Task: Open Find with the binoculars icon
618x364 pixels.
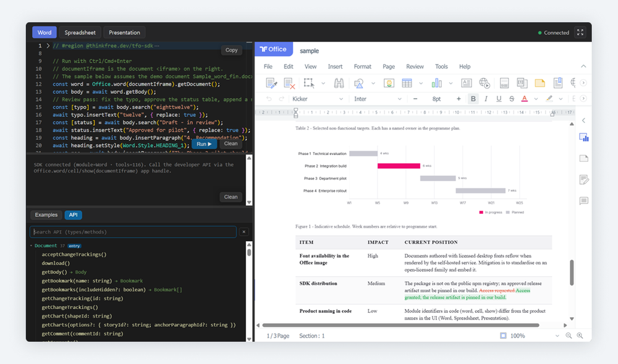Action: (339, 83)
